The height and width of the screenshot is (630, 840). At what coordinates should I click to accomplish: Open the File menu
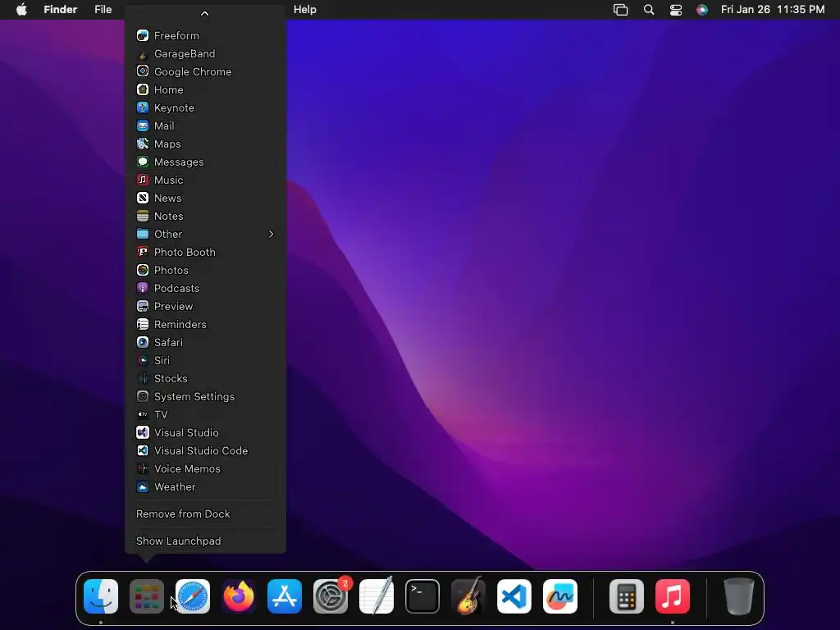[103, 10]
